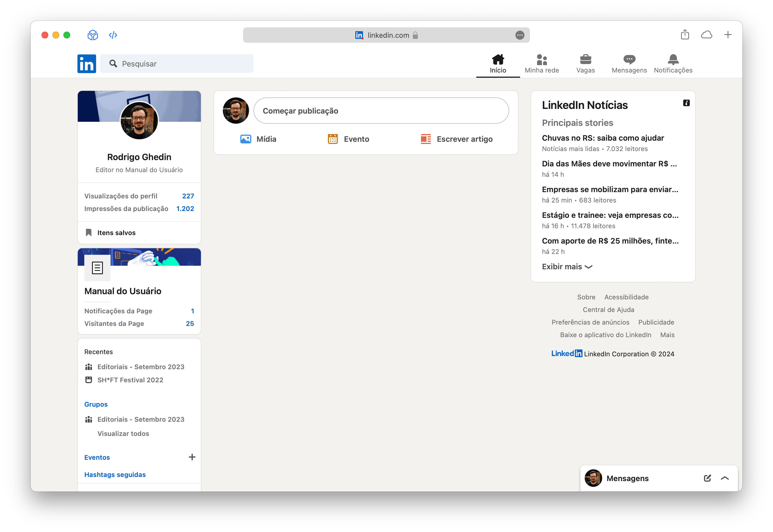The height and width of the screenshot is (532, 773).
Task: Expand news list with Exibir mais
Action: pos(567,267)
